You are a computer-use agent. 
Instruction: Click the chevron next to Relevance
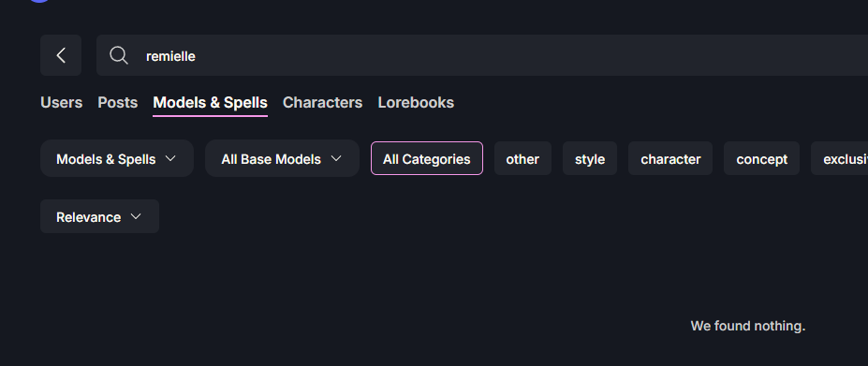coord(136,216)
